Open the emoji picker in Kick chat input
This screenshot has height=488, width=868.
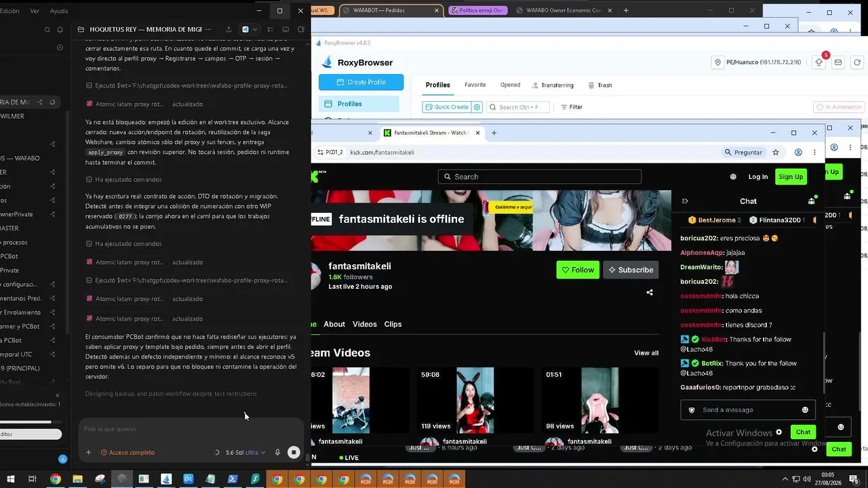[x=805, y=410]
